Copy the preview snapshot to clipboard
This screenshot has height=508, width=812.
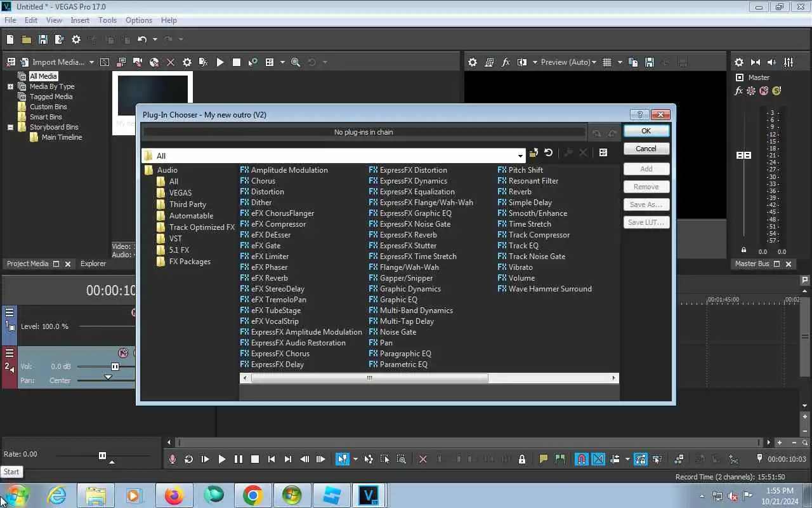tap(632, 62)
